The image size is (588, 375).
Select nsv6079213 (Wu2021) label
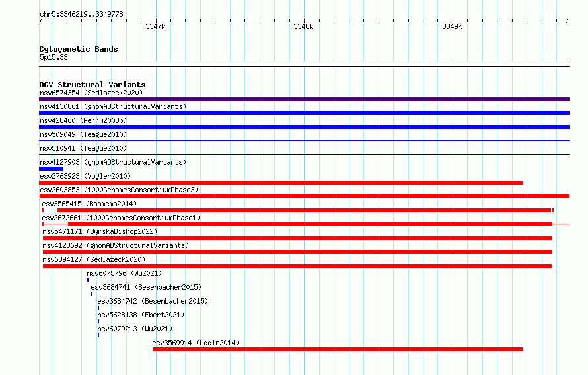(x=135, y=329)
